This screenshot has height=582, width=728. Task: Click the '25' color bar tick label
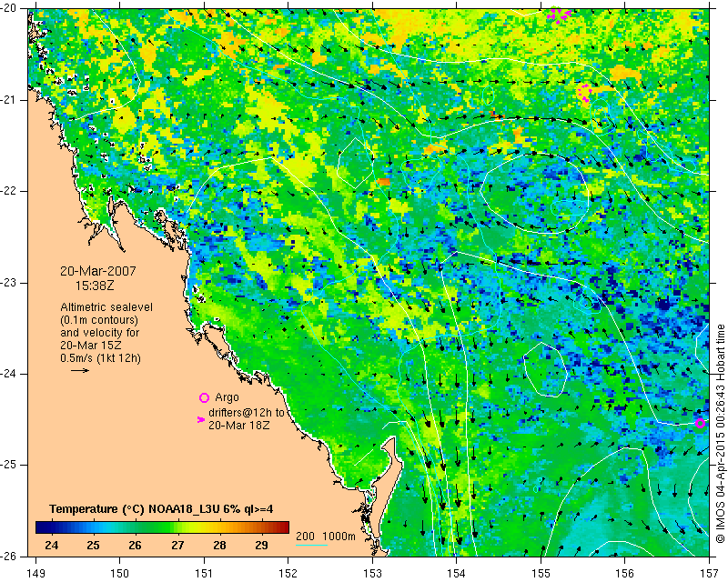point(94,545)
